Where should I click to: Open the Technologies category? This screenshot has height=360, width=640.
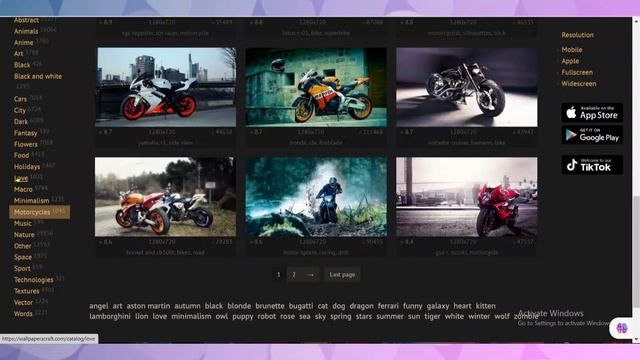[x=33, y=280]
